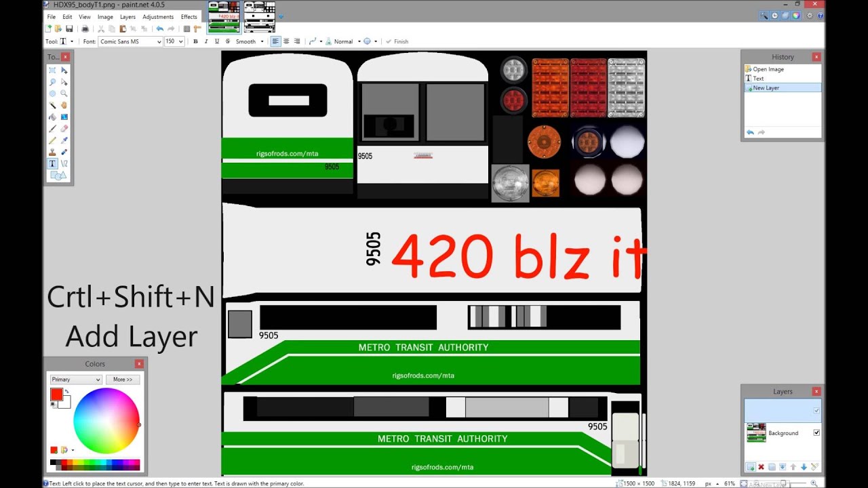Select the Eraser tool

coord(64,128)
